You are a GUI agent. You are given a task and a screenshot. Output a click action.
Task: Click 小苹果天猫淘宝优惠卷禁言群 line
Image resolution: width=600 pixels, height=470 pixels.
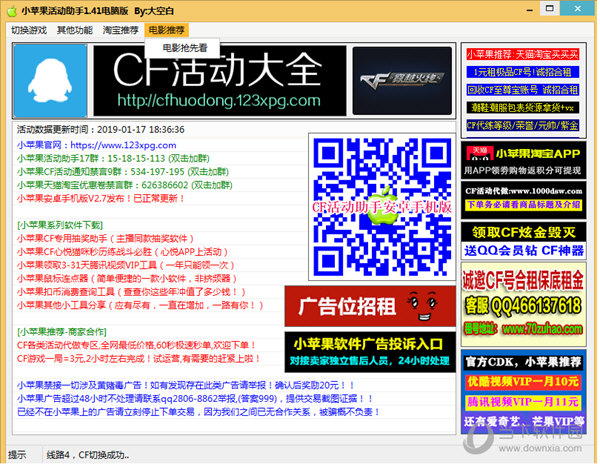124,185
